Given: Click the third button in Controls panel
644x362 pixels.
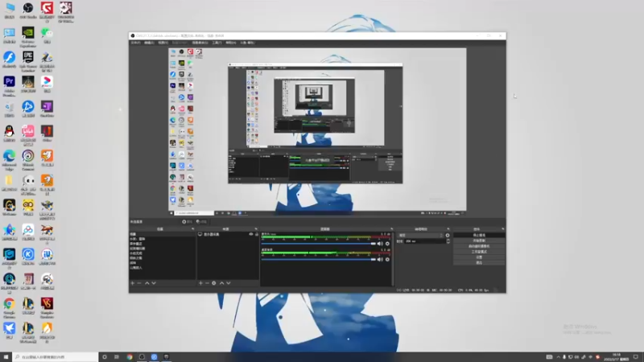Looking at the screenshot, I should (x=479, y=246).
